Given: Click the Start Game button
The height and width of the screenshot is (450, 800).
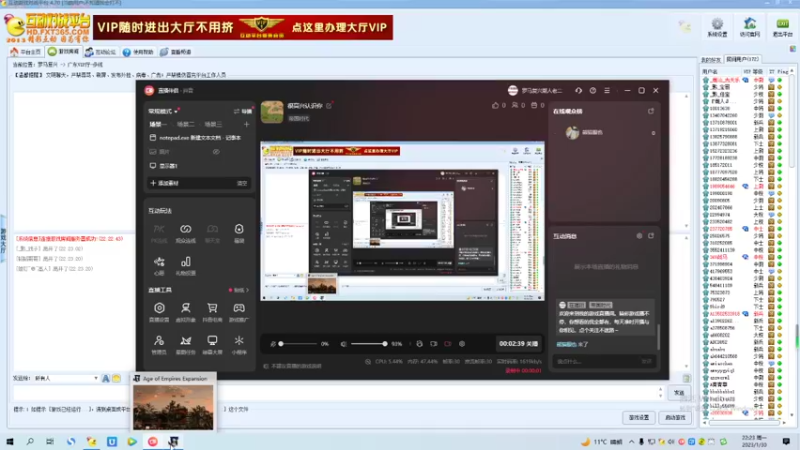Looking at the screenshot, I should coord(675,417).
